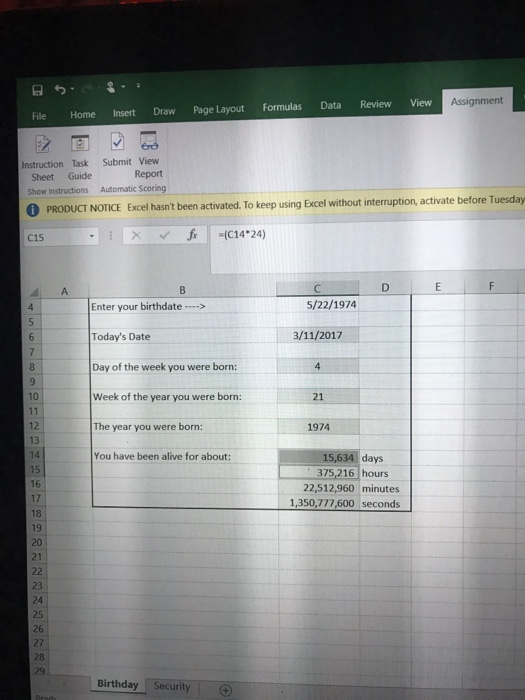Viewport: 525px width, 700px height.
Task: Open the Birthday sheet tab
Action: click(x=118, y=684)
